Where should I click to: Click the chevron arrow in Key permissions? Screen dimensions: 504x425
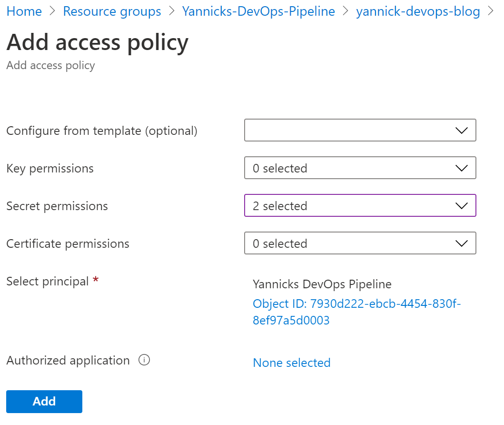click(x=461, y=168)
